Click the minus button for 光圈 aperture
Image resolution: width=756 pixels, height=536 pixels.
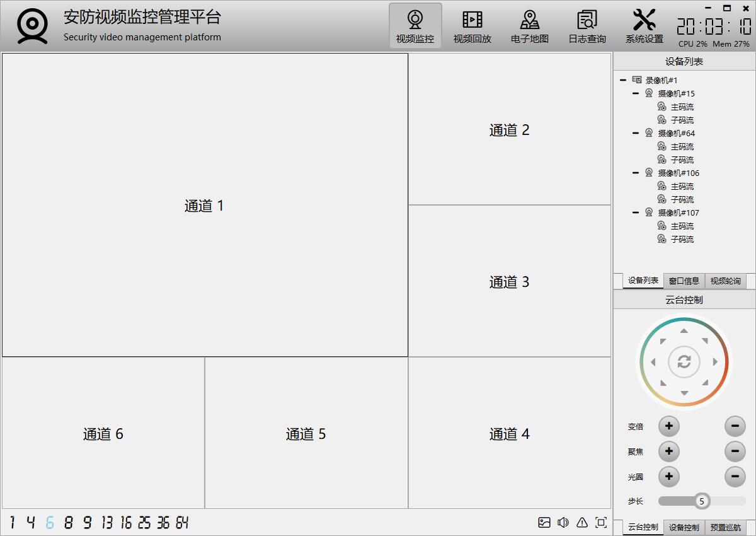[x=735, y=476]
